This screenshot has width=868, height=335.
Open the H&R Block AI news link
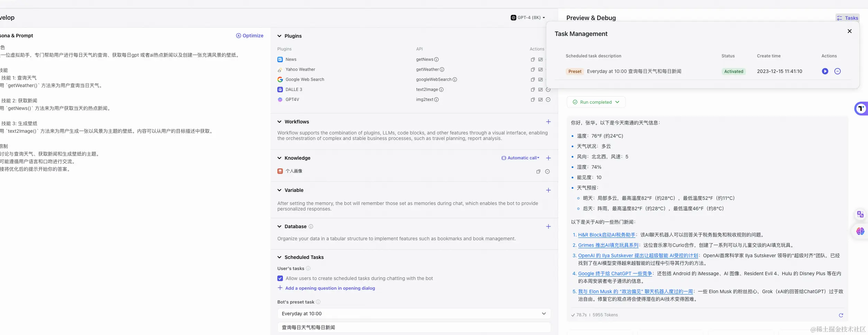[x=607, y=235]
